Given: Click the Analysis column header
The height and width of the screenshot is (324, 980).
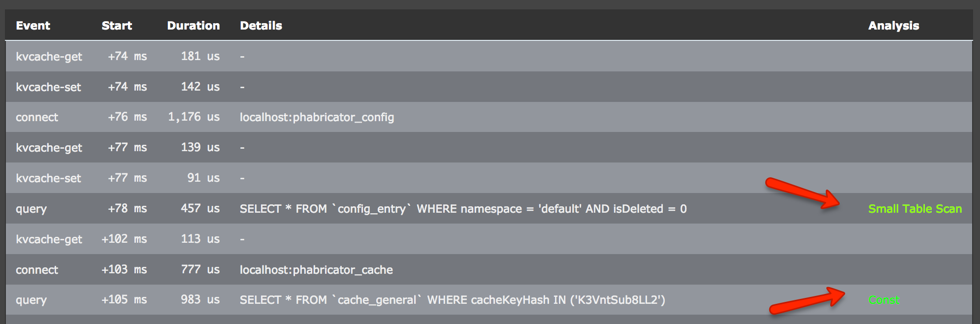Looking at the screenshot, I should point(893,25).
